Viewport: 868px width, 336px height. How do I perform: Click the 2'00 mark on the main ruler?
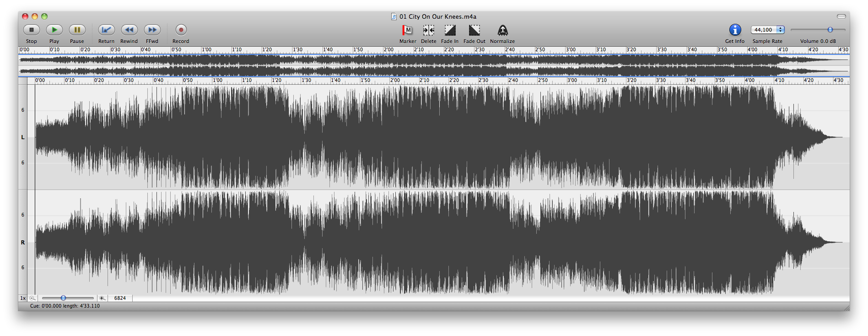tap(395, 80)
